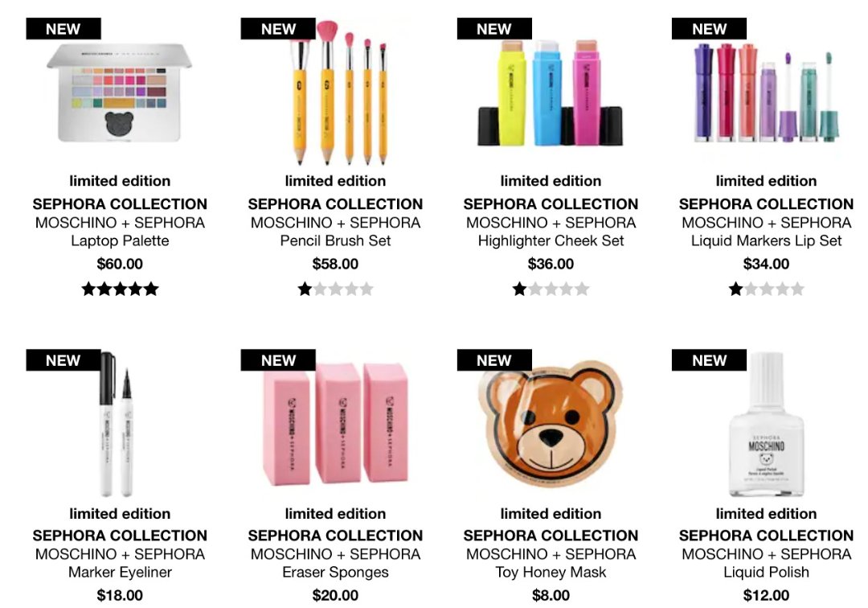Open star rating under Highlighter Cheek Set

click(x=551, y=289)
